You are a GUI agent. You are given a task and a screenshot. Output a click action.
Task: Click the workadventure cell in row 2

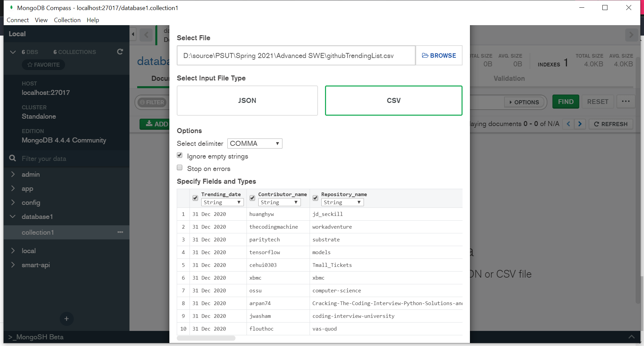coord(386,227)
